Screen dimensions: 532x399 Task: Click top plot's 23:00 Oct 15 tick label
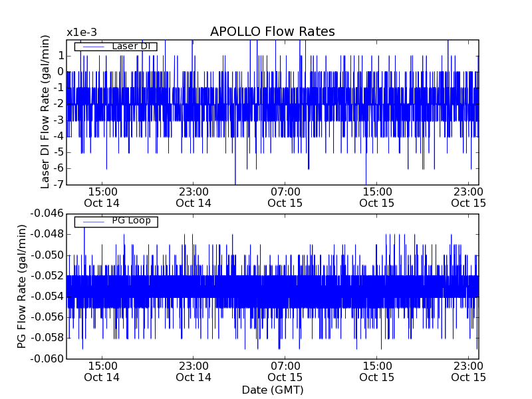468,197
